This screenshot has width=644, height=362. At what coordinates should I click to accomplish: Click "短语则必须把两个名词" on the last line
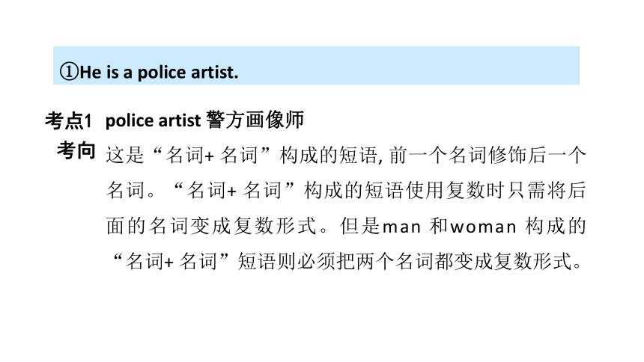[336, 262]
